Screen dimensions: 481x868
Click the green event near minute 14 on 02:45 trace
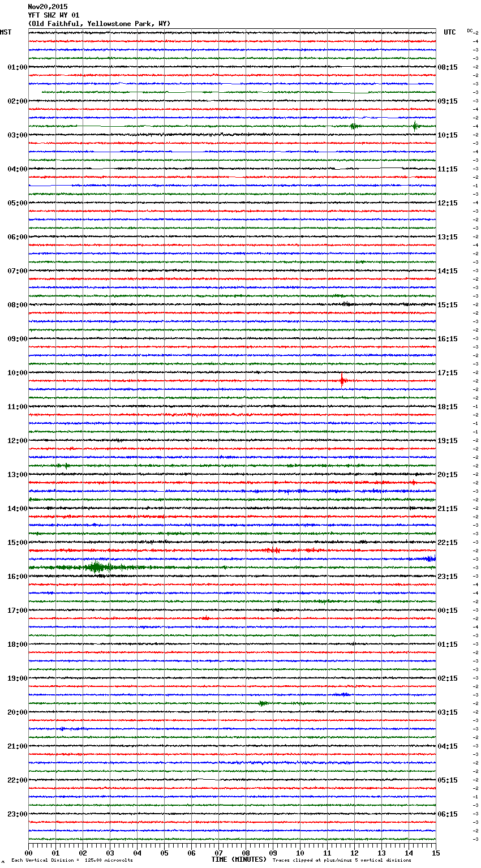415,126
